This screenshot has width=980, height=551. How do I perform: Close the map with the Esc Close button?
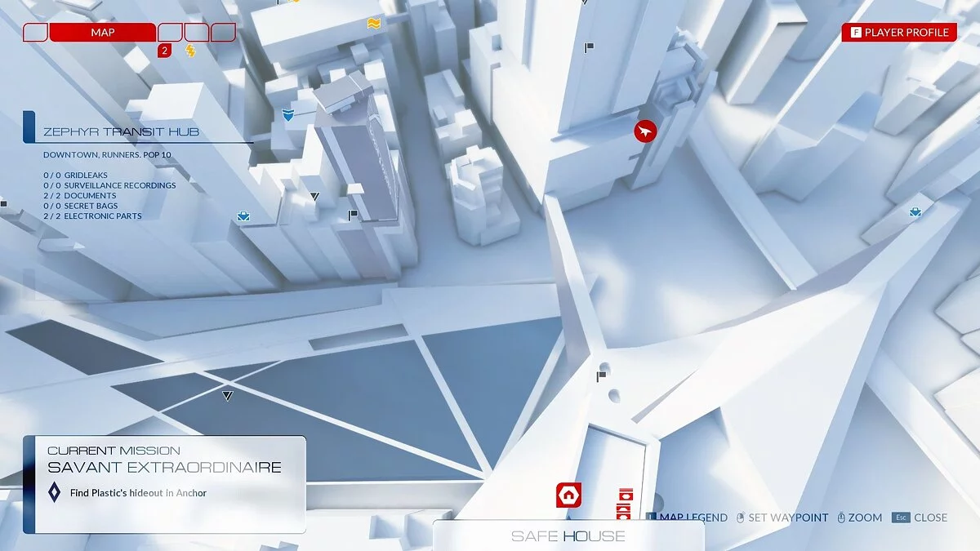(x=920, y=518)
